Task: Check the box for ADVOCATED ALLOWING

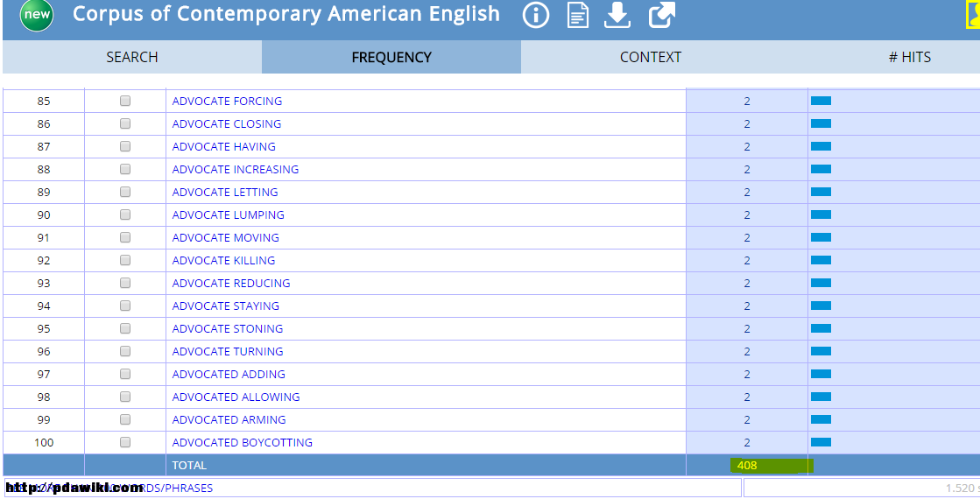Action: click(125, 397)
